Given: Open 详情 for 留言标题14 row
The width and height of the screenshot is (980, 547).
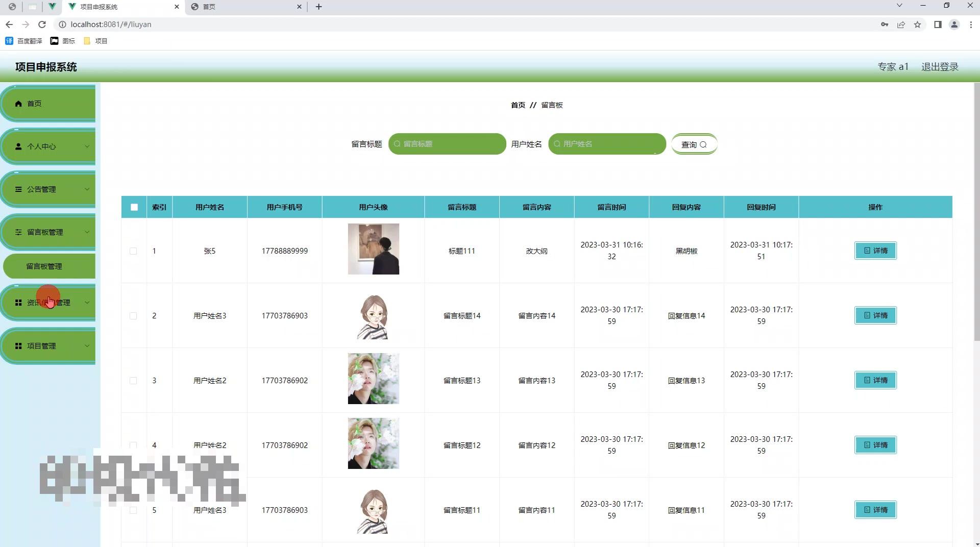Looking at the screenshot, I should (x=875, y=315).
